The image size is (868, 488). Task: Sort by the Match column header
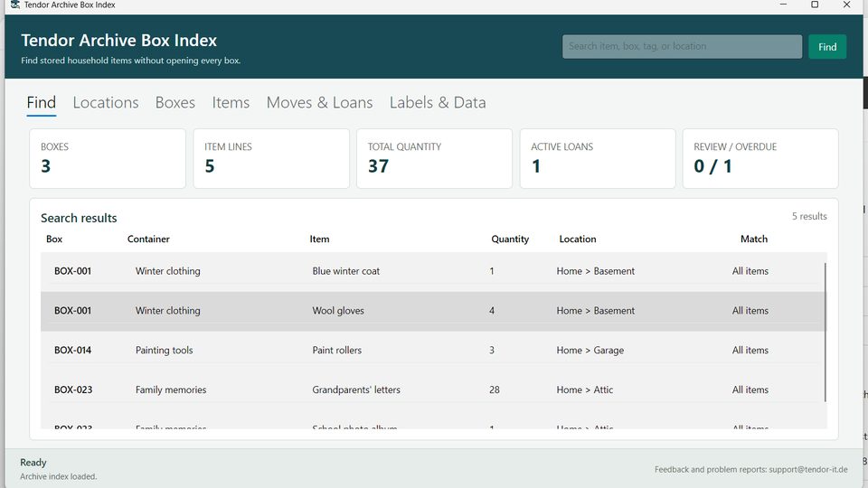tap(754, 239)
